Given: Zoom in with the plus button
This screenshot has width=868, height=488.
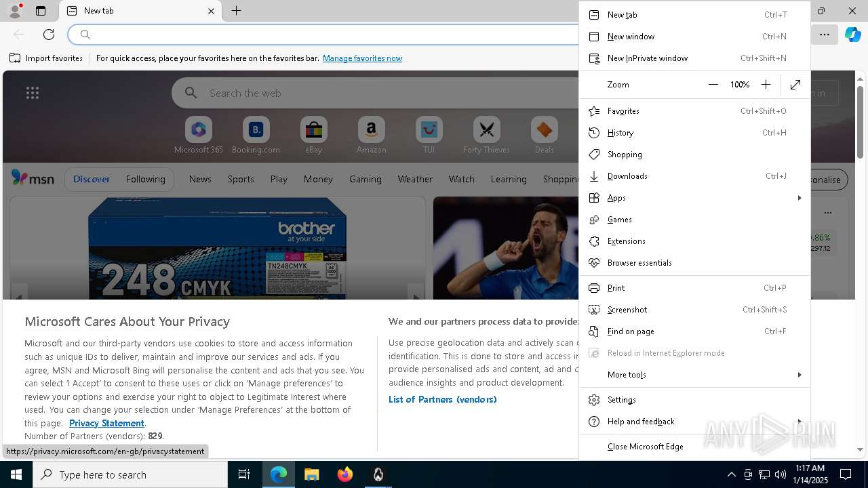Looking at the screenshot, I should tap(766, 85).
